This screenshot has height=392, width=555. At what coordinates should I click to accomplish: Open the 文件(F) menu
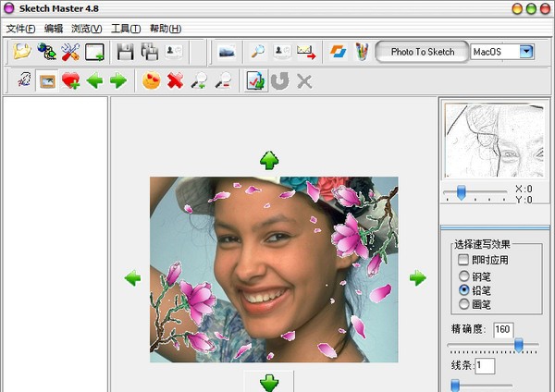click(21, 29)
